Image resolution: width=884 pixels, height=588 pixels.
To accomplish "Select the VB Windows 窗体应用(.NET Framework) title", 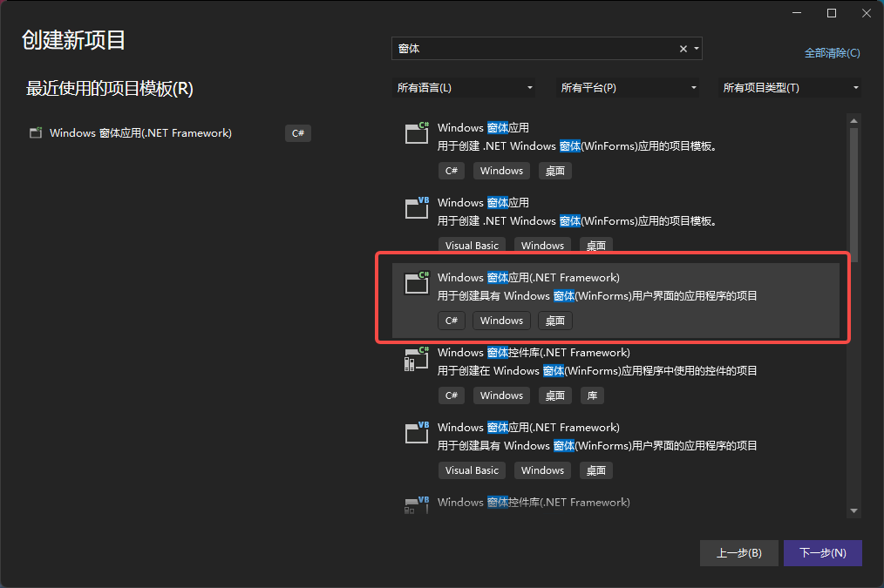I will tap(528, 428).
